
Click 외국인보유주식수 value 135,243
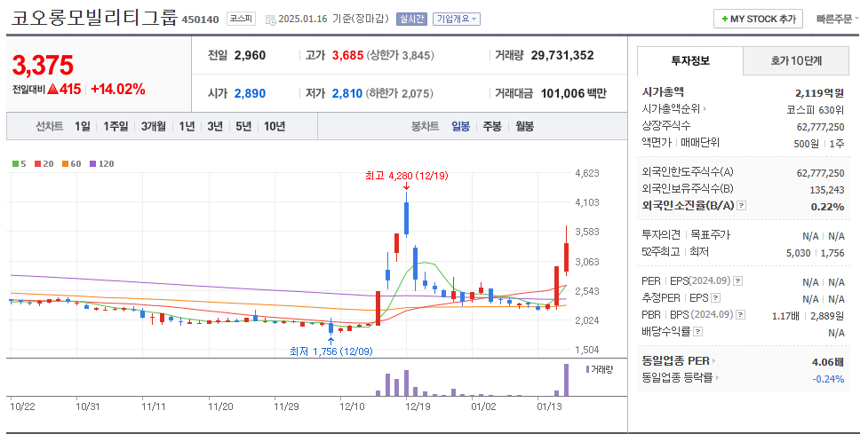pos(827,190)
